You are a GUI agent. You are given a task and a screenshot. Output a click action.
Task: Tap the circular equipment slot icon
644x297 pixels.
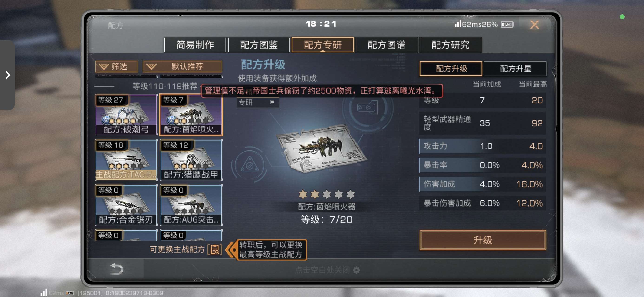coord(367,108)
